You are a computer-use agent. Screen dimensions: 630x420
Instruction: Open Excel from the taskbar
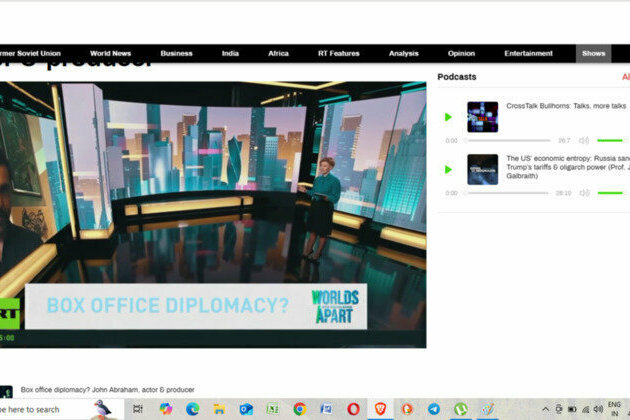pyautogui.click(x=273, y=409)
